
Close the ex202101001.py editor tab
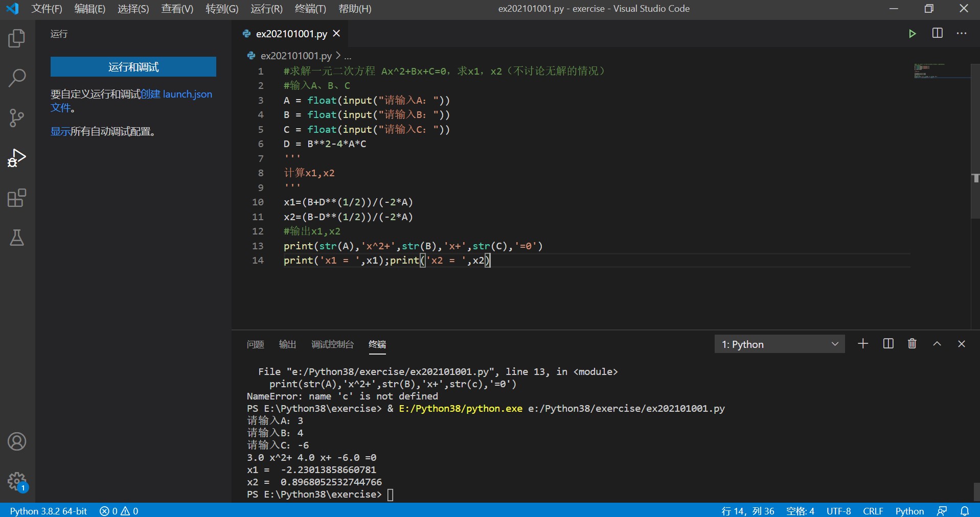tap(336, 33)
